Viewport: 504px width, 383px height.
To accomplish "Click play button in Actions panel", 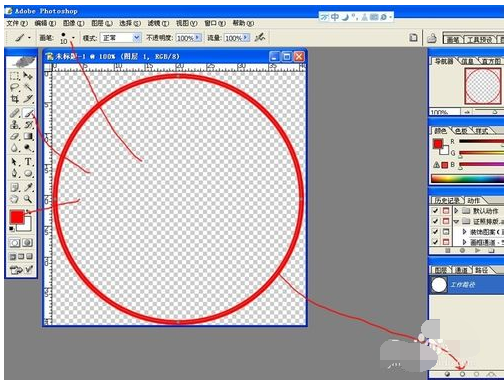I will (x=478, y=250).
